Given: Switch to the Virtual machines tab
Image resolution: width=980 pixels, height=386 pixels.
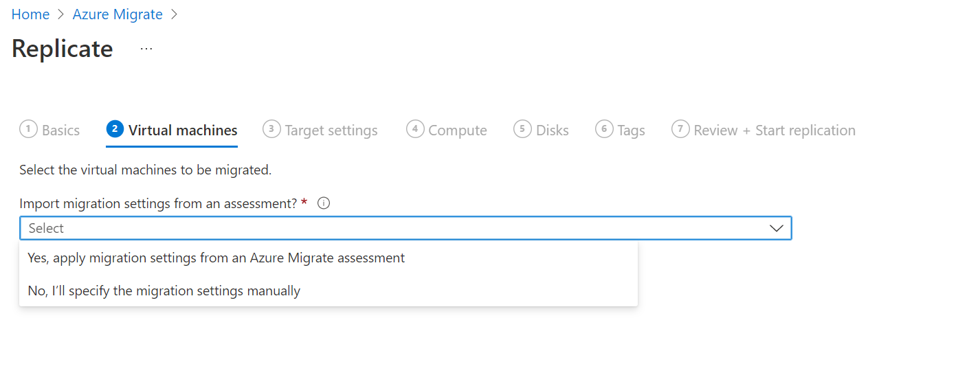Looking at the screenshot, I should (x=183, y=130).
